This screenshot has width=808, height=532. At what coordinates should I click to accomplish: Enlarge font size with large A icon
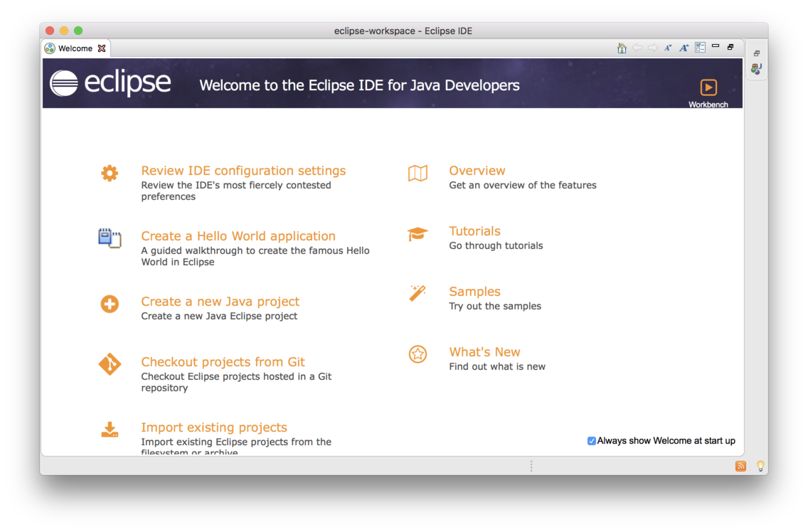point(684,48)
